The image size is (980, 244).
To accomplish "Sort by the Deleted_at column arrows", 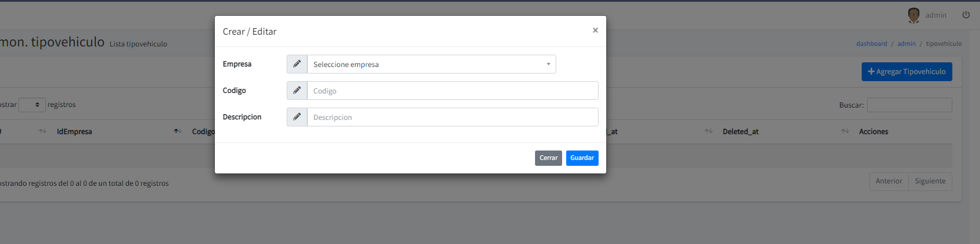I will (x=709, y=131).
